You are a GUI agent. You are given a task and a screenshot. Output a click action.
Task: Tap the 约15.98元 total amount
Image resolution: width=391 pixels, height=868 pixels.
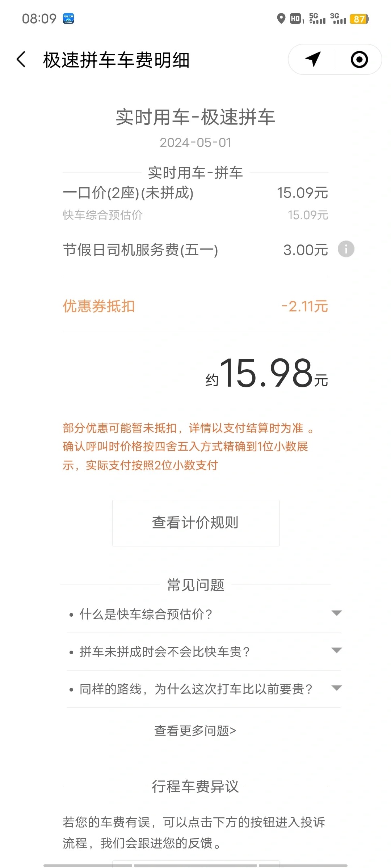pos(266,373)
